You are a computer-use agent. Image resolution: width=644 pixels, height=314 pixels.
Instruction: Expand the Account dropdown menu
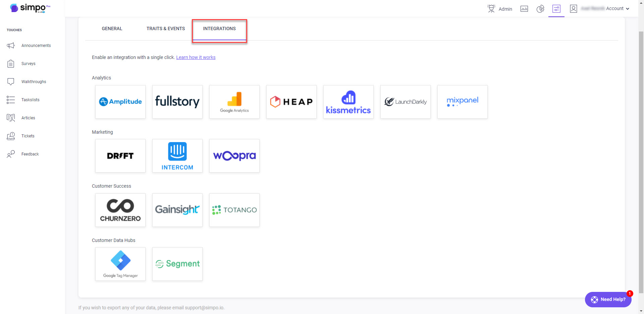click(618, 9)
